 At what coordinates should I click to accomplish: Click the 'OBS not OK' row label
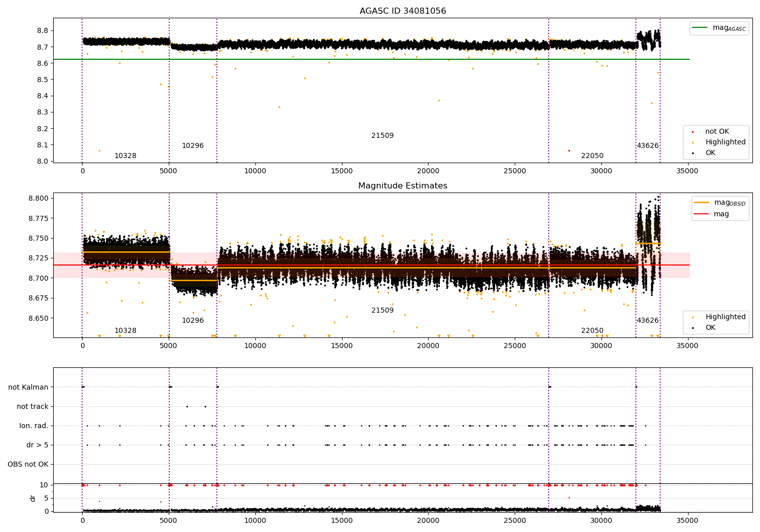[28, 465]
